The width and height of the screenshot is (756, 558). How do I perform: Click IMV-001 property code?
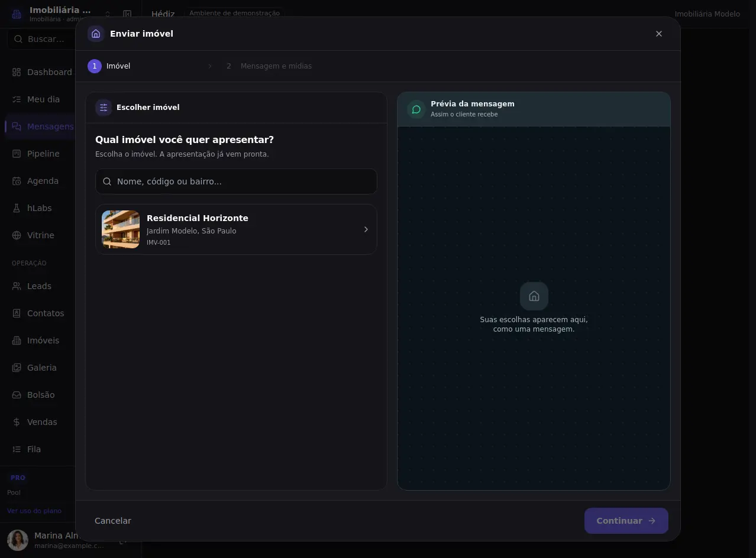pos(159,243)
